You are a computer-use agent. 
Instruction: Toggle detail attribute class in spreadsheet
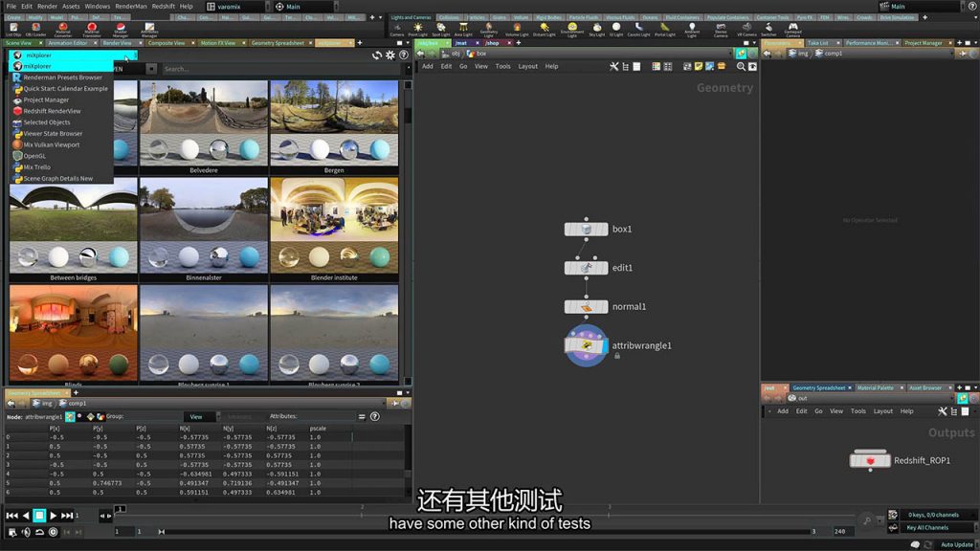tap(100, 417)
